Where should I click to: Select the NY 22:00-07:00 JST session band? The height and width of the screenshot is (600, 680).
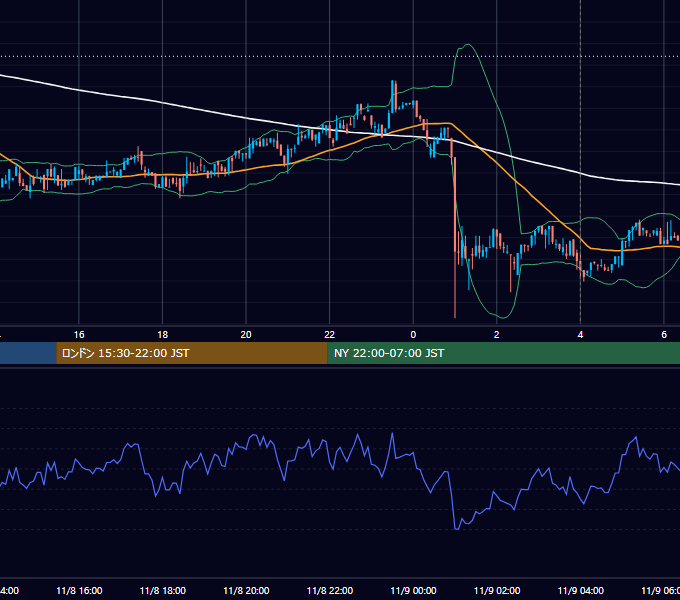503,353
